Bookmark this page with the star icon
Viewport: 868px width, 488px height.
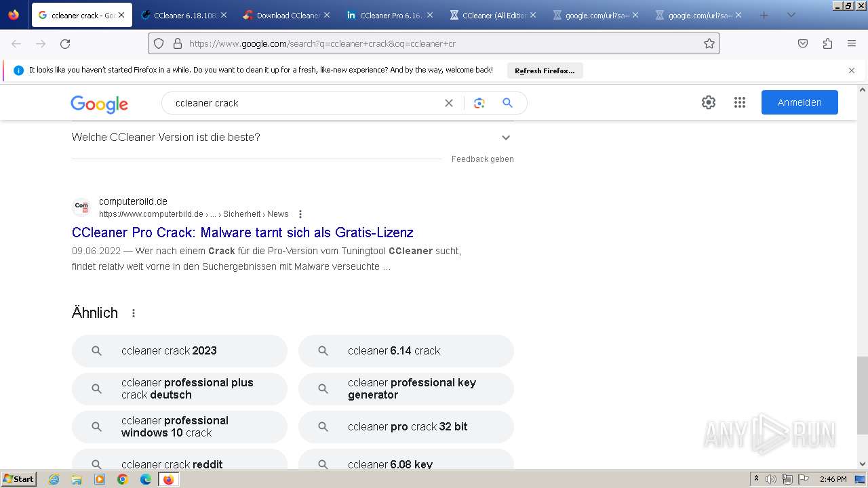click(x=709, y=43)
